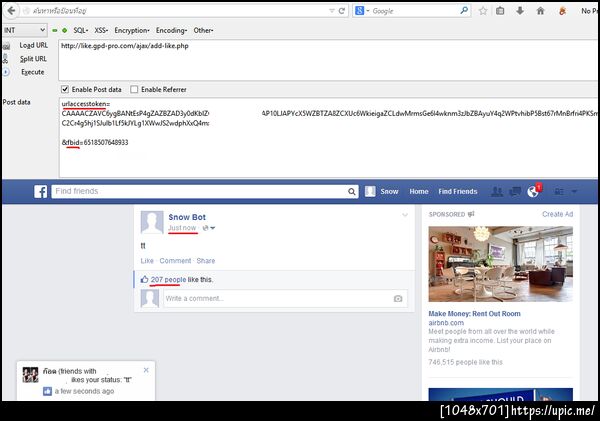
Task: Open Facebook notifications globe icon
Action: click(533, 191)
